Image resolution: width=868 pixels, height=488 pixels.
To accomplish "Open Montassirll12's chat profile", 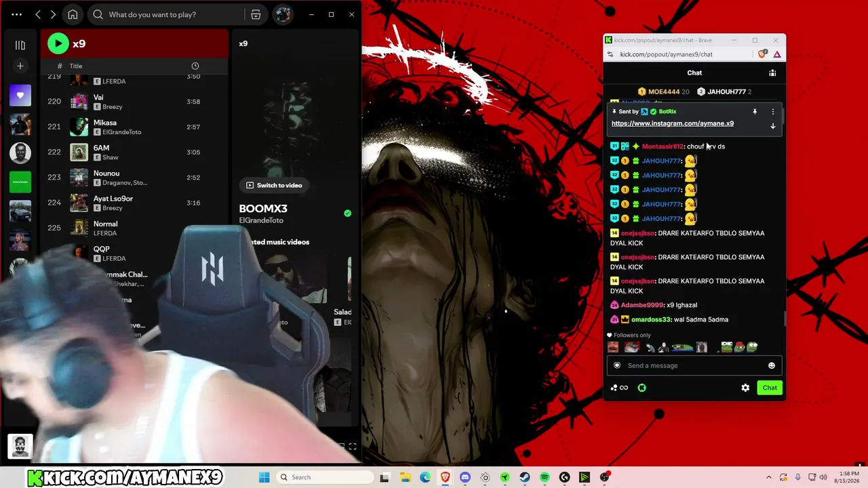I will [x=663, y=146].
